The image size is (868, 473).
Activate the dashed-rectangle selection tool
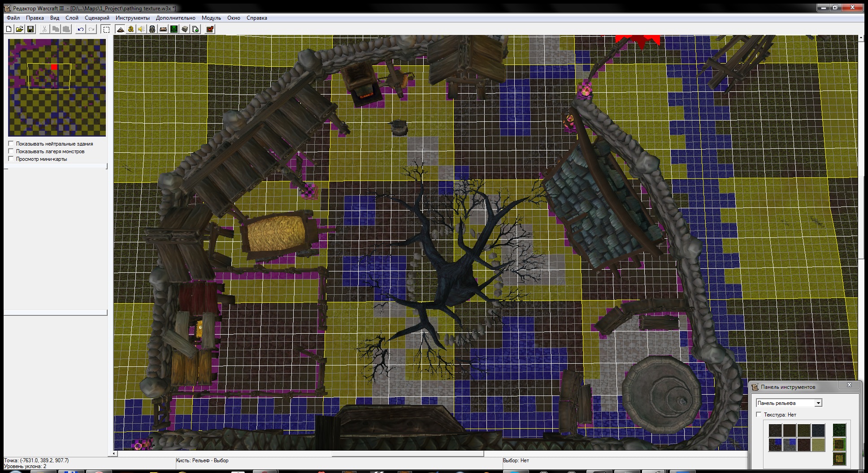point(106,29)
